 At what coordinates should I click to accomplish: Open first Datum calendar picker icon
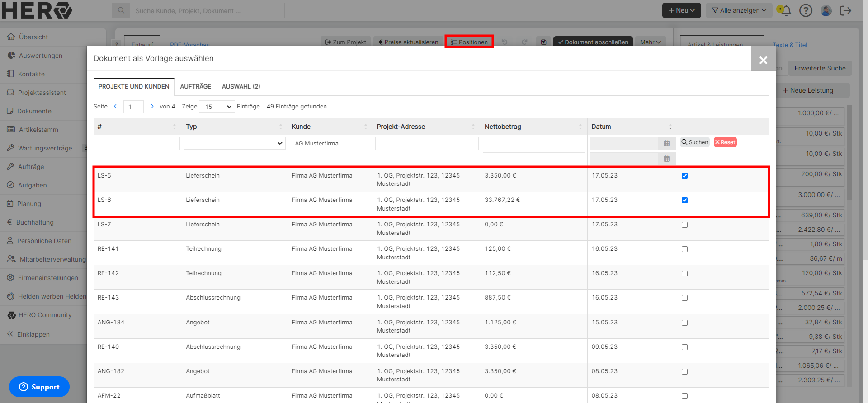tap(666, 143)
